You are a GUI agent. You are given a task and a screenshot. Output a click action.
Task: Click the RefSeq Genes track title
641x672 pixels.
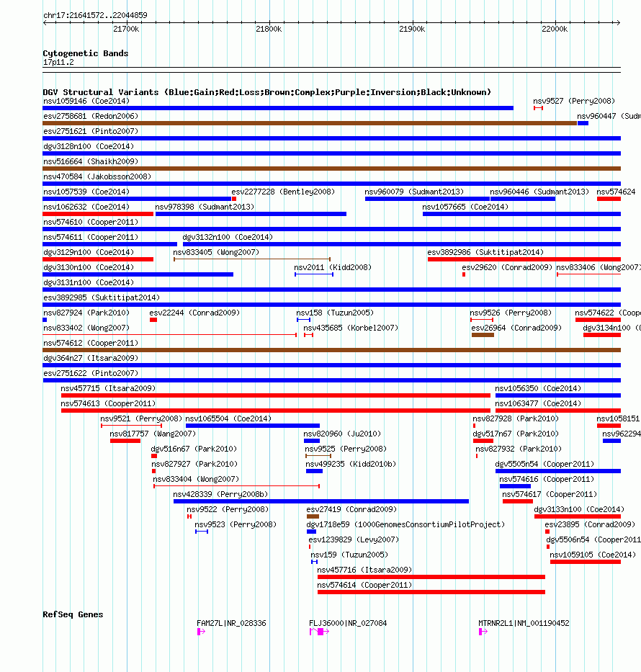(73, 614)
